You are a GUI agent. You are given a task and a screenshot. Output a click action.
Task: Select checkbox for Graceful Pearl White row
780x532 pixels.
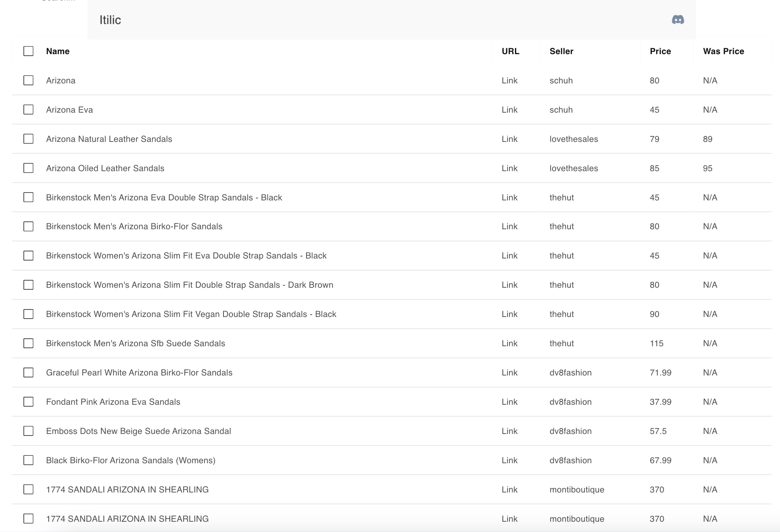pyautogui.click(x=28, y=373)
